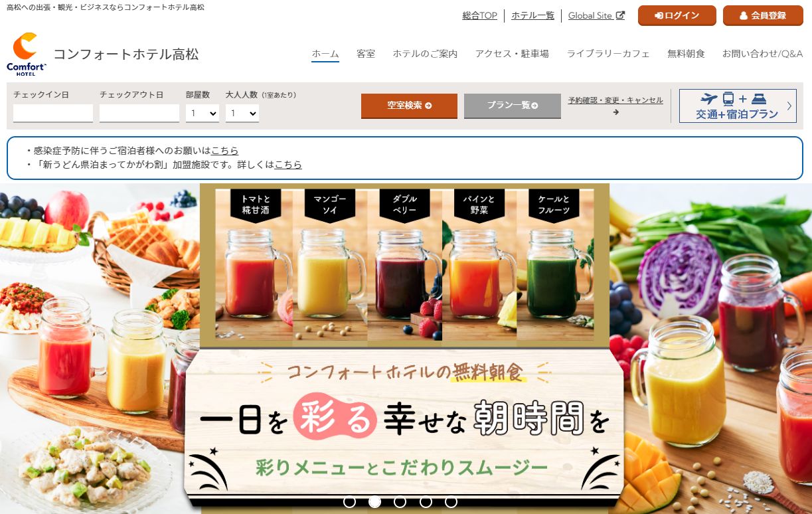Viewport: 812px width, 514px height.
Task: Click the Comfort Hotel logo
Action: click(x=27, y=54)
